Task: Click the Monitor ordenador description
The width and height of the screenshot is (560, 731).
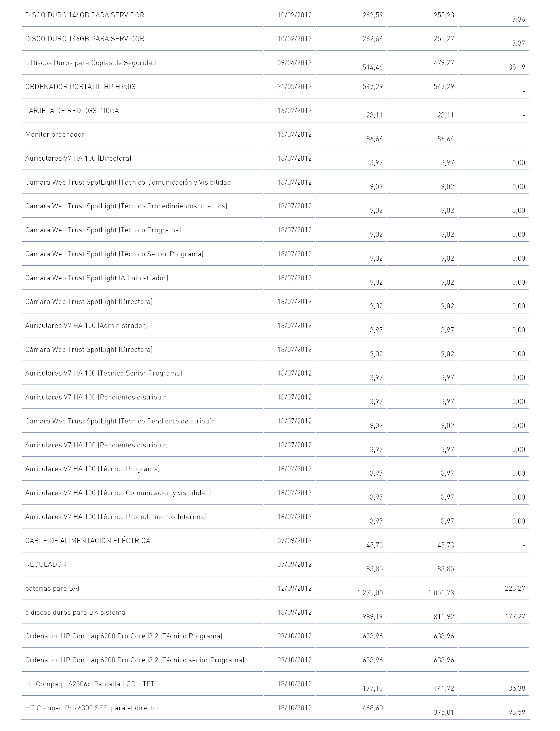Action: [55, 134]
